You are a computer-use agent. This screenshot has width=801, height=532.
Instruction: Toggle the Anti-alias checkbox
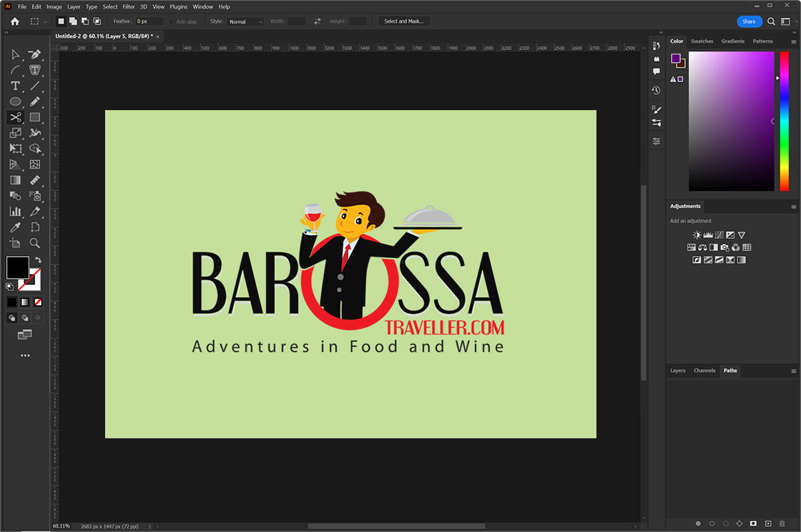point(172,21)
